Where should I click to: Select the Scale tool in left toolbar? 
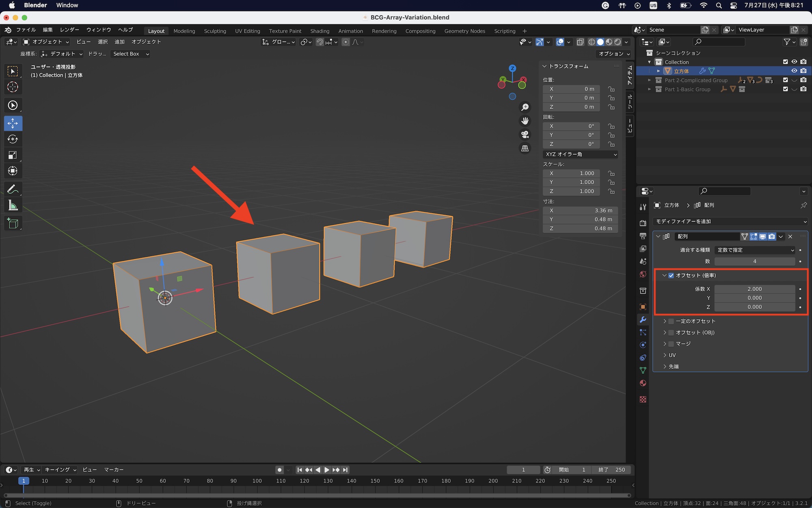point(13,155)
